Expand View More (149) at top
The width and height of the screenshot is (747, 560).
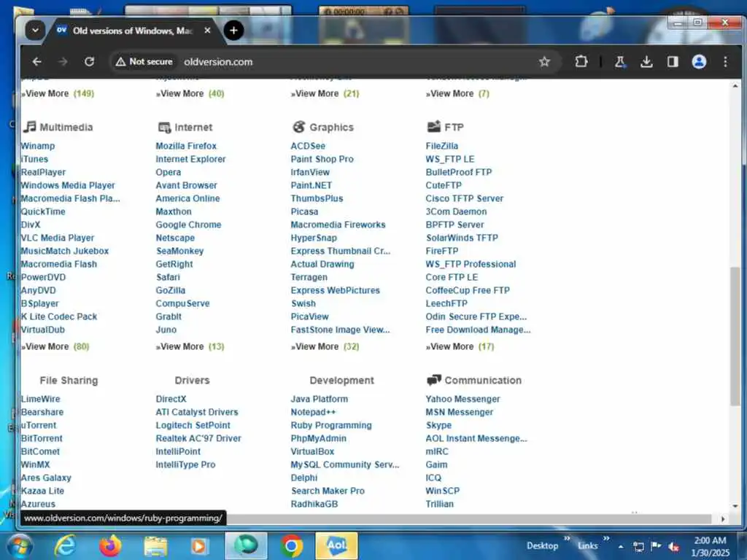(58, 93)
